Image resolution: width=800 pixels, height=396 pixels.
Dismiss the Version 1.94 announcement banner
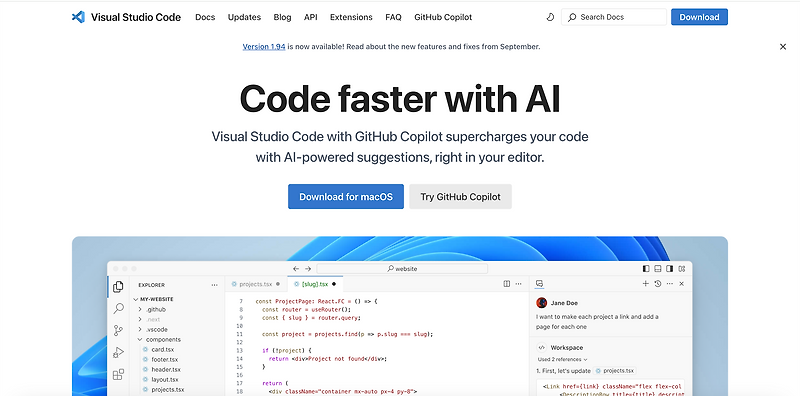[783, 46]
